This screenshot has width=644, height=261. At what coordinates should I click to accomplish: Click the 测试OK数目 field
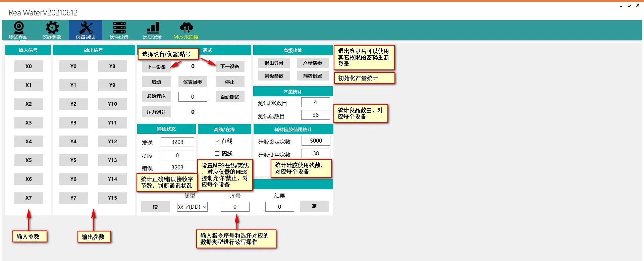(316, 102)
